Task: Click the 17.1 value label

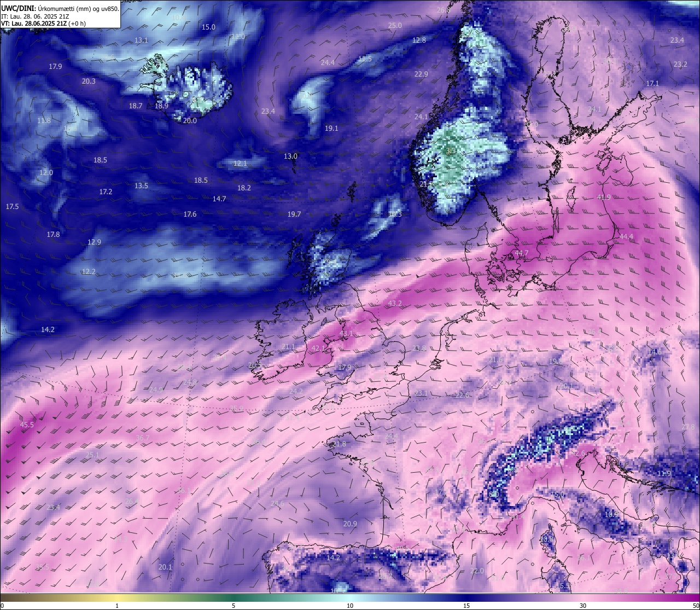Action: point(652,83)
